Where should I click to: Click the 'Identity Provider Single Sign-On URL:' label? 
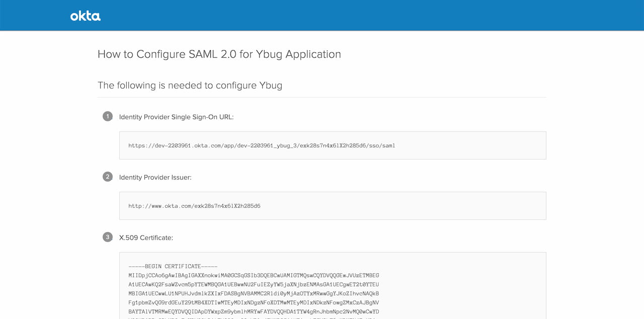point(176,117)
